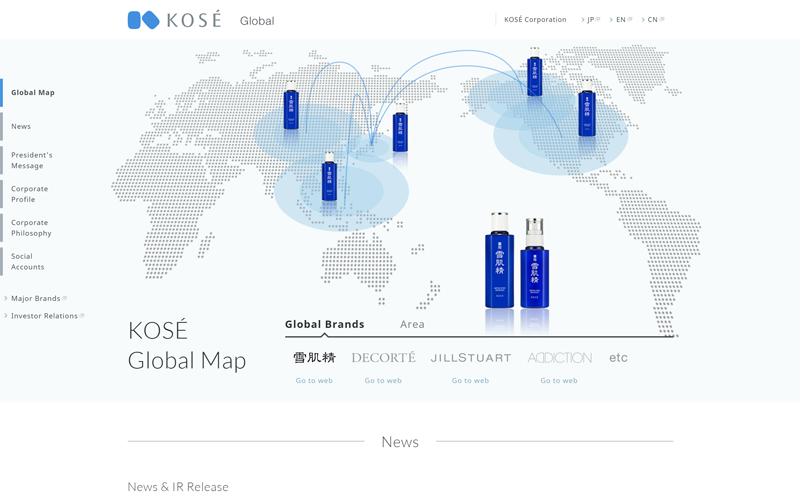Click the large pair of Sekkisei bottles
The width and height of the screenshot is (800, 500).
point(517,260)
